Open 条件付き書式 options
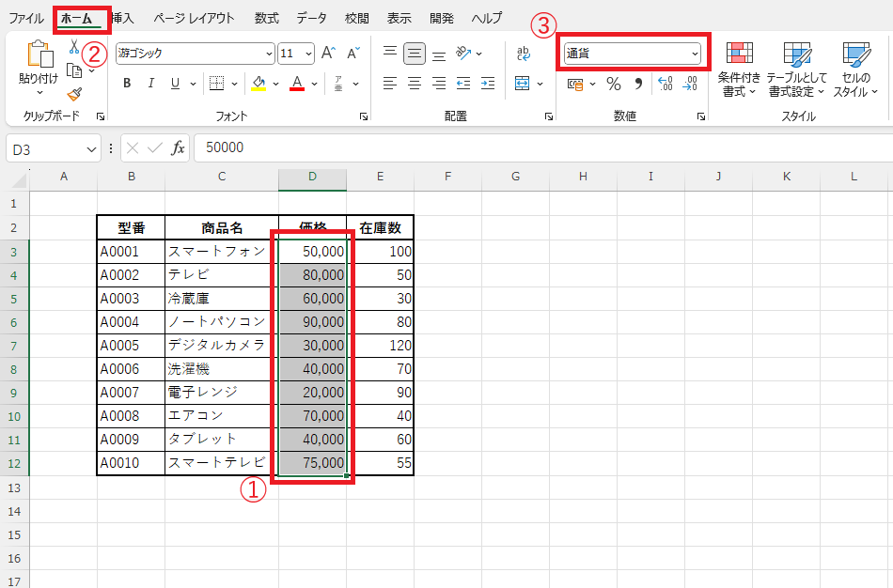The width and height of the screenshot is (893, 588). click(741, 68)
